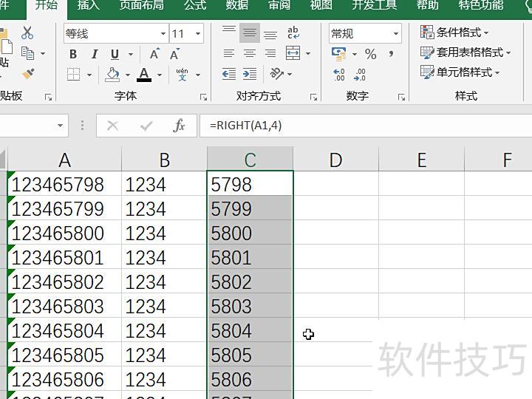Open the 公式 ribbon tab
The height and width of the screenshot is (399, 532).
coord(195,5)
